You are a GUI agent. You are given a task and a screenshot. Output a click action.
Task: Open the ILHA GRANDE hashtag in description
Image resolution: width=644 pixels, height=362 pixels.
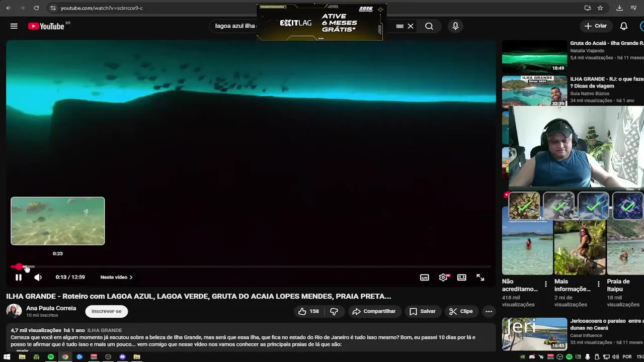coord(105,330)
